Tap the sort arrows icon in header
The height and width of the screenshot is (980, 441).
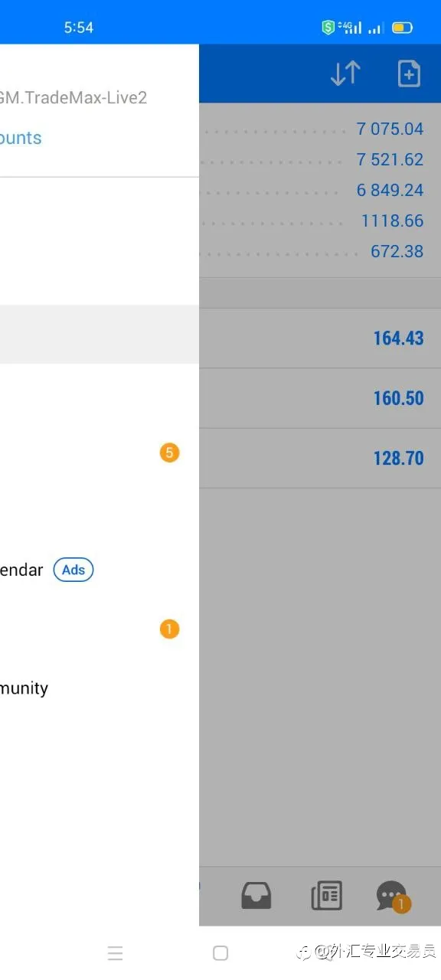tap(345, 73)
